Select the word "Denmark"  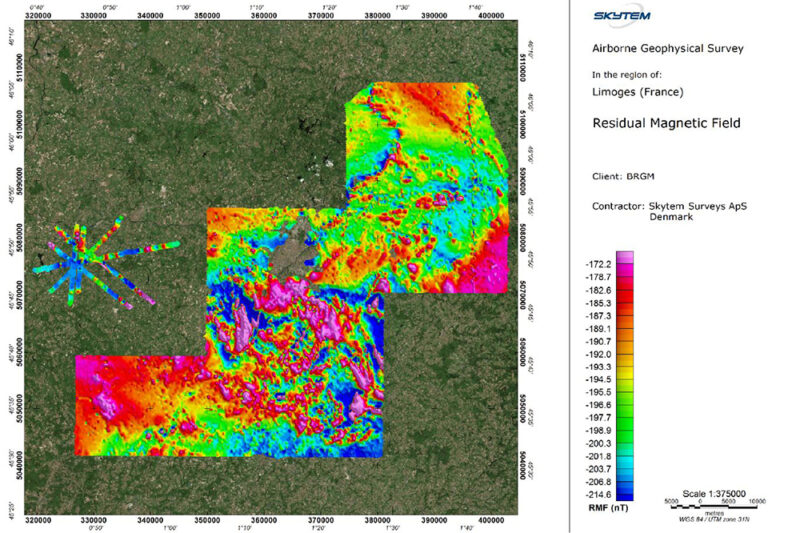click(671, 217)
